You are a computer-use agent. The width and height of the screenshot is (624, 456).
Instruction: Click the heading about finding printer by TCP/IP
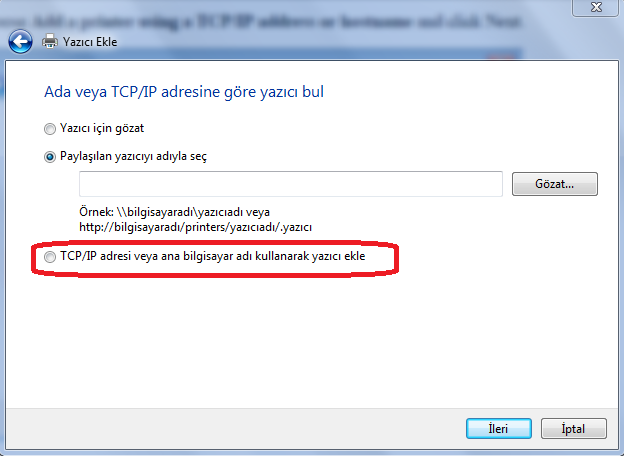click(x=184, y=92)
